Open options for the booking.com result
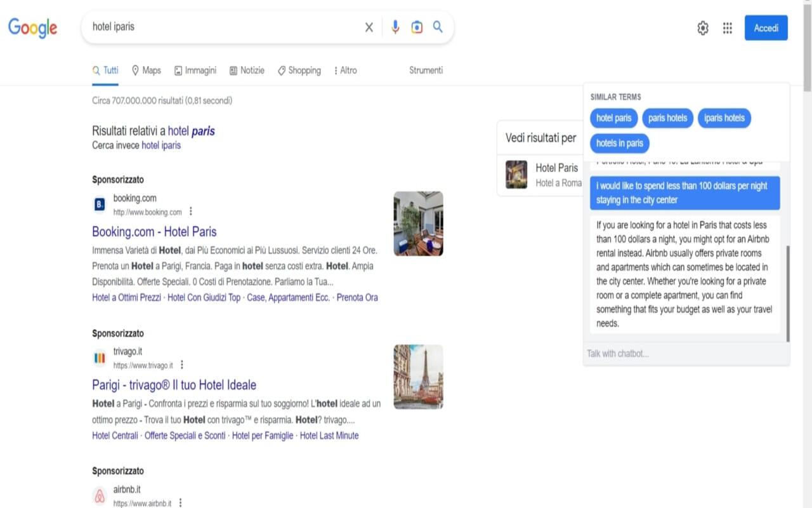The image size is (812, 508). pos(191,211)
